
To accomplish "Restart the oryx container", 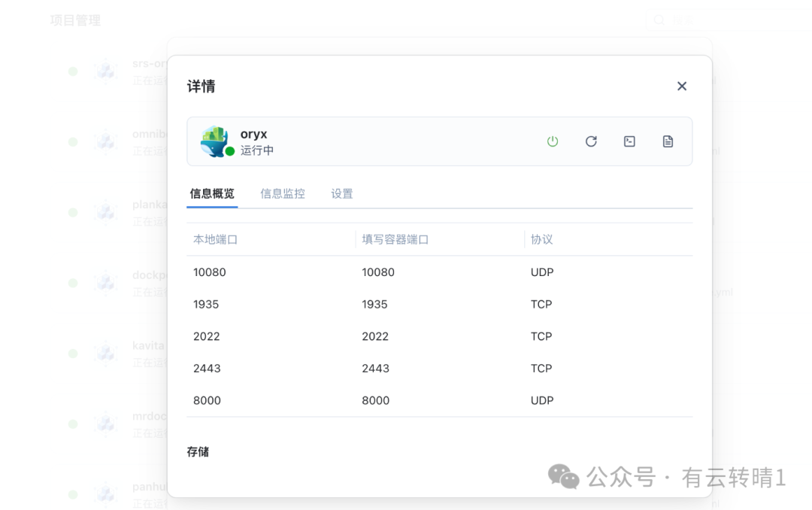I will [592, 141].
